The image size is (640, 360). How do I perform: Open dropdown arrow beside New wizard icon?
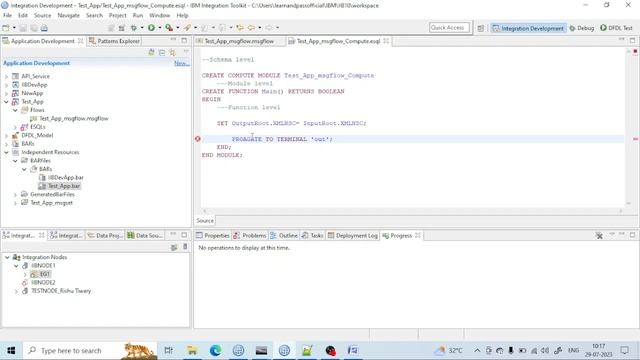pyautogui.click(x=14, y=28)
